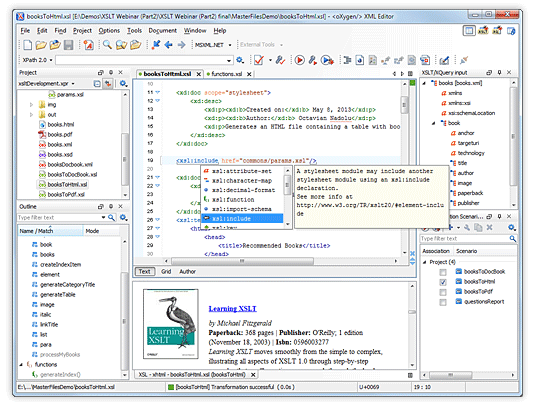Click the XSLT debugger perspective icon
The width and height of the screenshot is (534, 406).
[x=483, y=31]
